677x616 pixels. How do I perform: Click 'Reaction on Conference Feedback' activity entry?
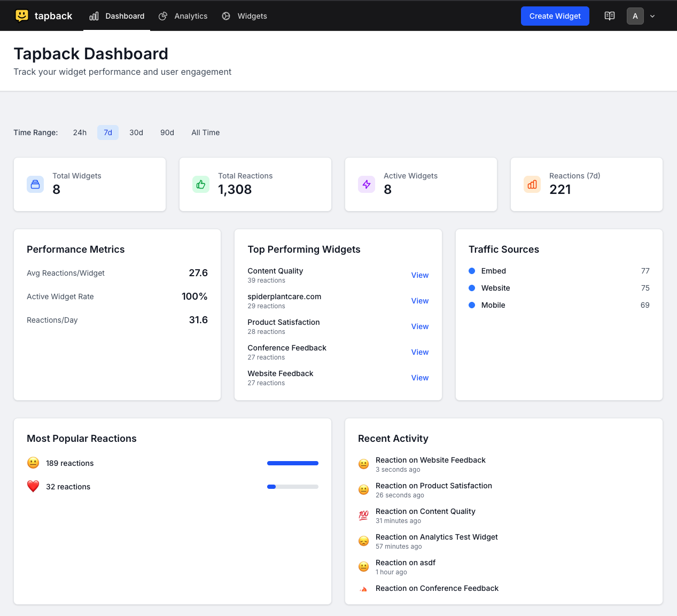pos(437,588)
